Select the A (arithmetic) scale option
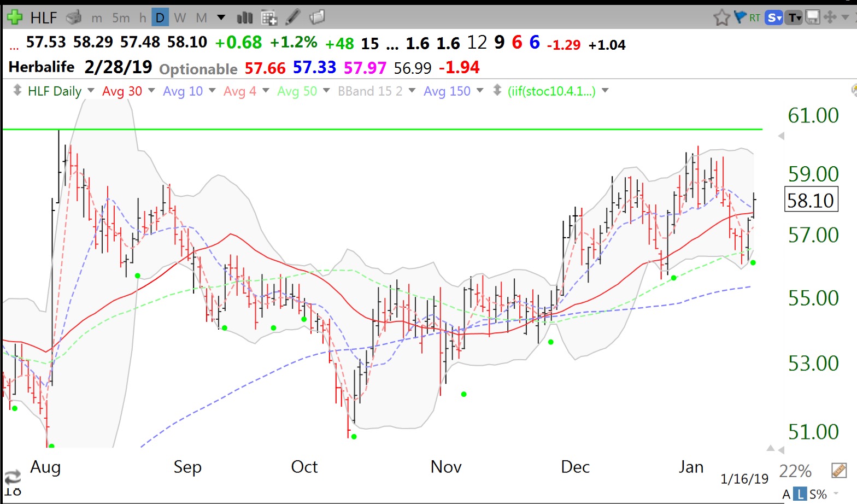The height and width of the screenshot is (504, 857). tap(786, 494)
